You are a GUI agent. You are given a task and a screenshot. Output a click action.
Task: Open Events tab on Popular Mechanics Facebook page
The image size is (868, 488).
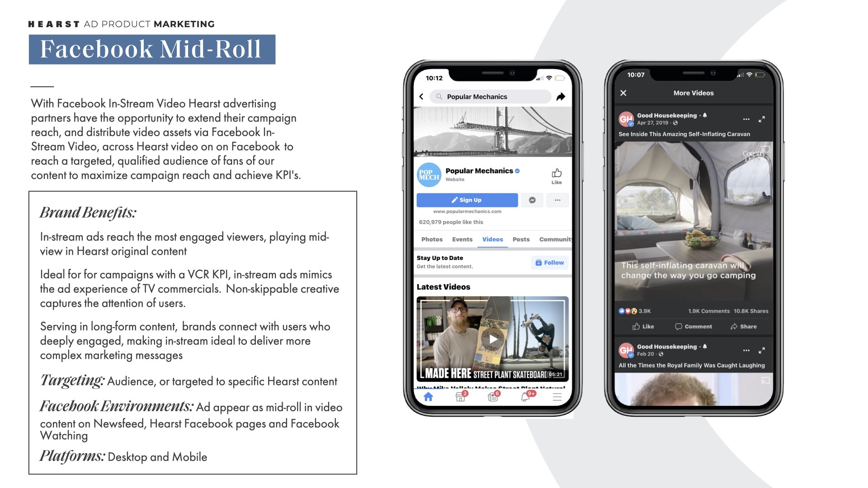(459, 239)
